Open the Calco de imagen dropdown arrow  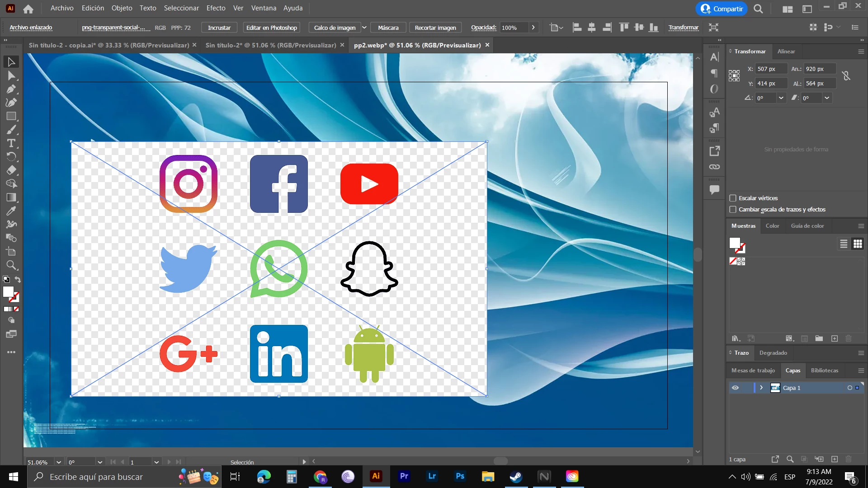(x=364, y=28)
